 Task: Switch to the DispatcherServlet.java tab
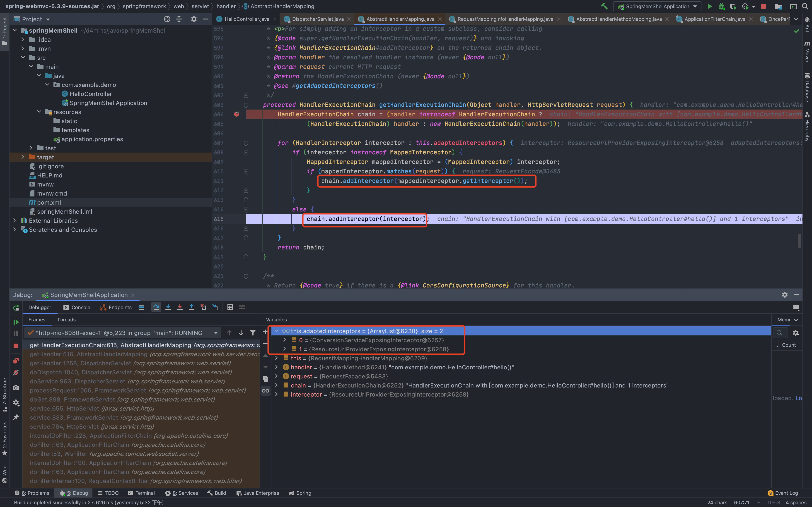point(317,19)
